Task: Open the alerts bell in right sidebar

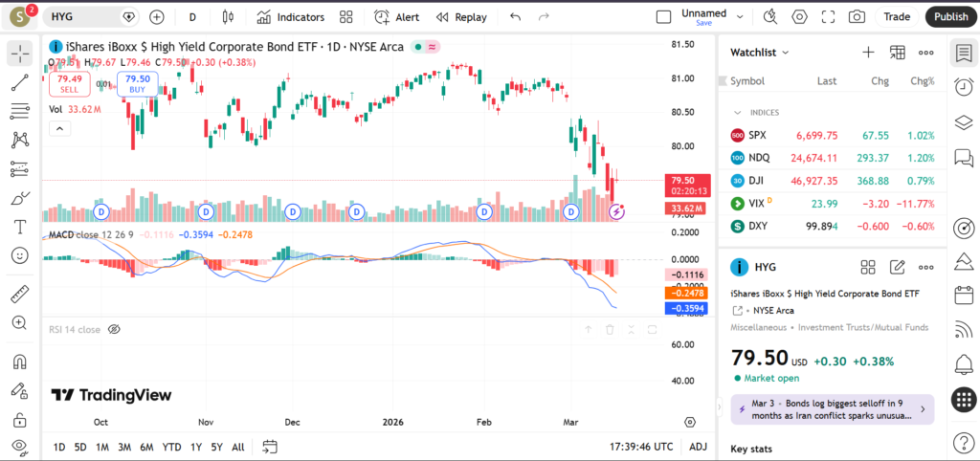Action: pos(964,363)
